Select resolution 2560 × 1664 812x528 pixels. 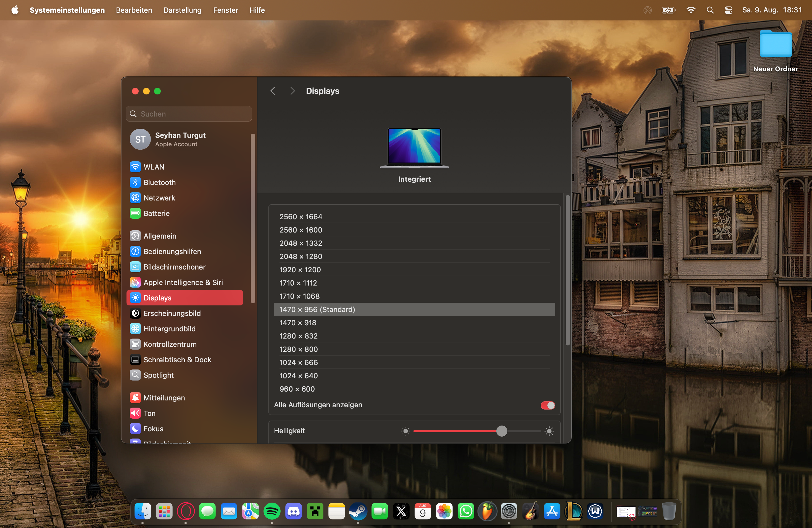pos(415,217)
